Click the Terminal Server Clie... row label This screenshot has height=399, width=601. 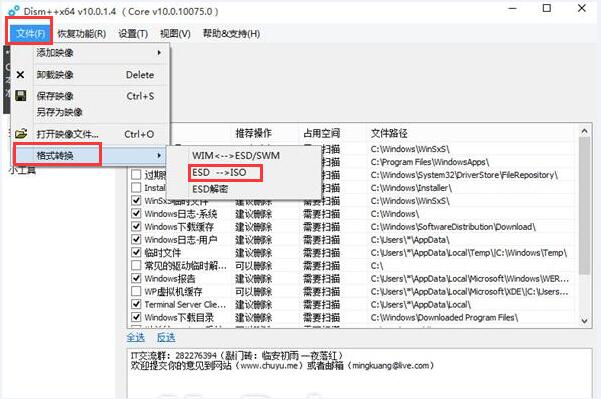click(185, 304)
